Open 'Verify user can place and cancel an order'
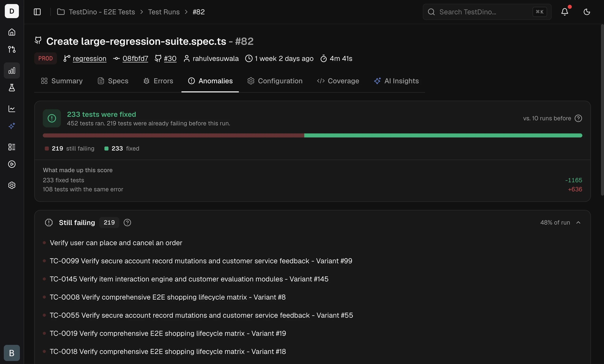This screenshot has width=604, height=364. pyautogui.click(x=116, y=243)
